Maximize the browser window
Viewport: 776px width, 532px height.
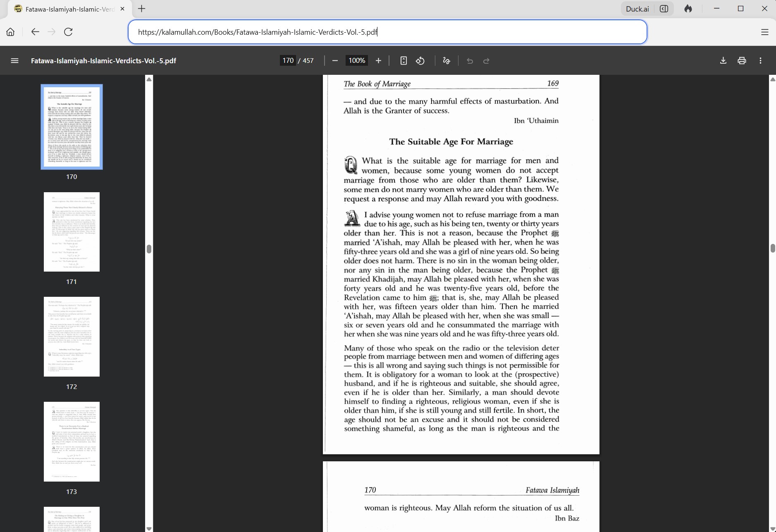(x=740, y=9)
